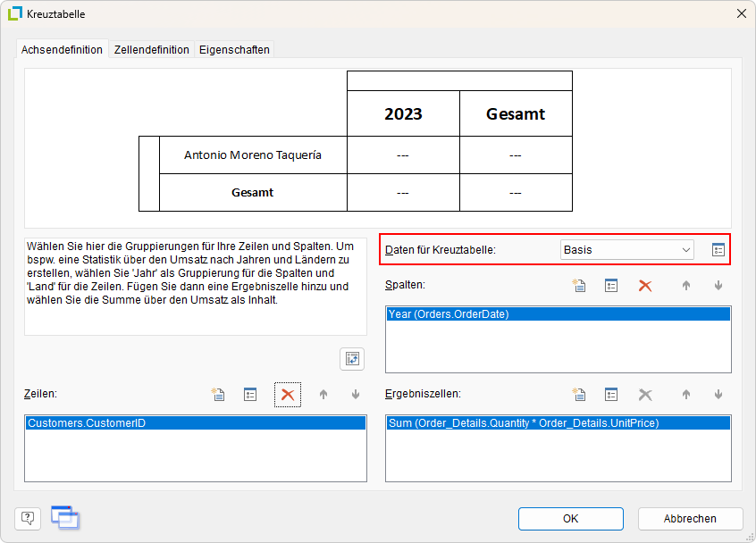Swap rows and columns axes icon

coord(352,359)
